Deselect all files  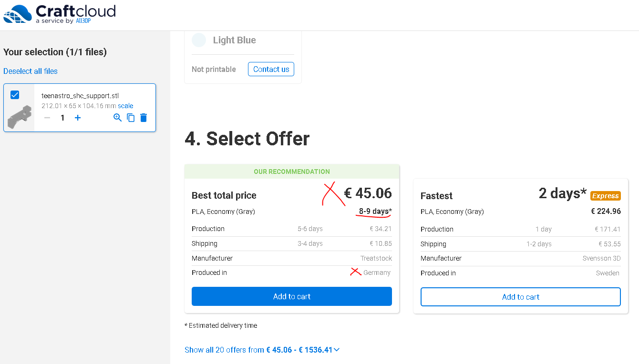pos(31,71)
